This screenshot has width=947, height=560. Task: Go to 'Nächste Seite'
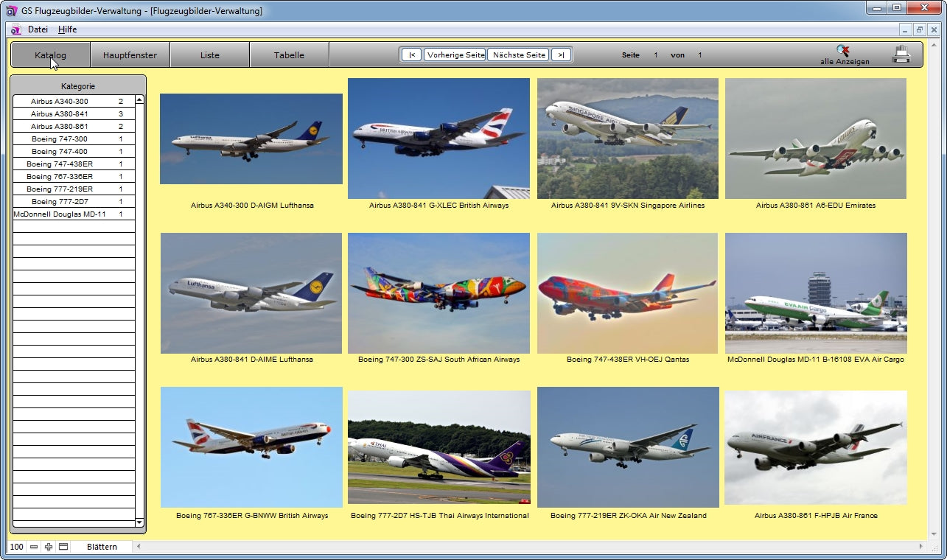[x=519, y=55]
